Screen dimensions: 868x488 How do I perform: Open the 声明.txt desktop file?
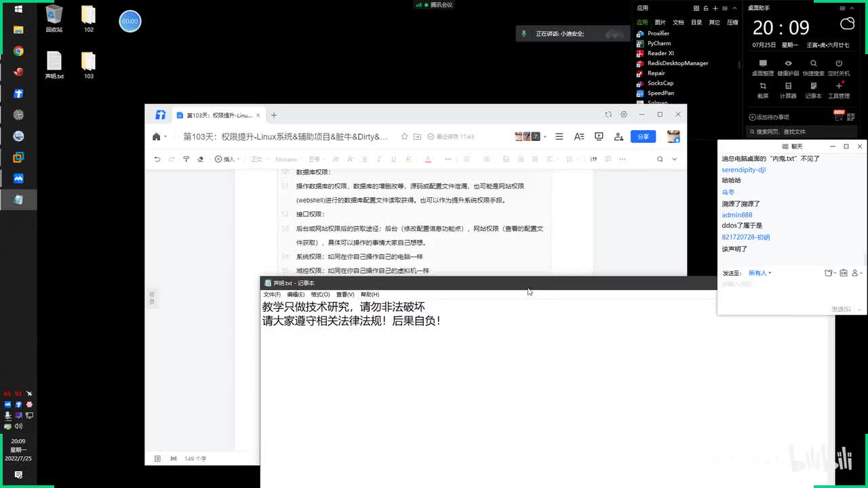(x=54, y=65)
